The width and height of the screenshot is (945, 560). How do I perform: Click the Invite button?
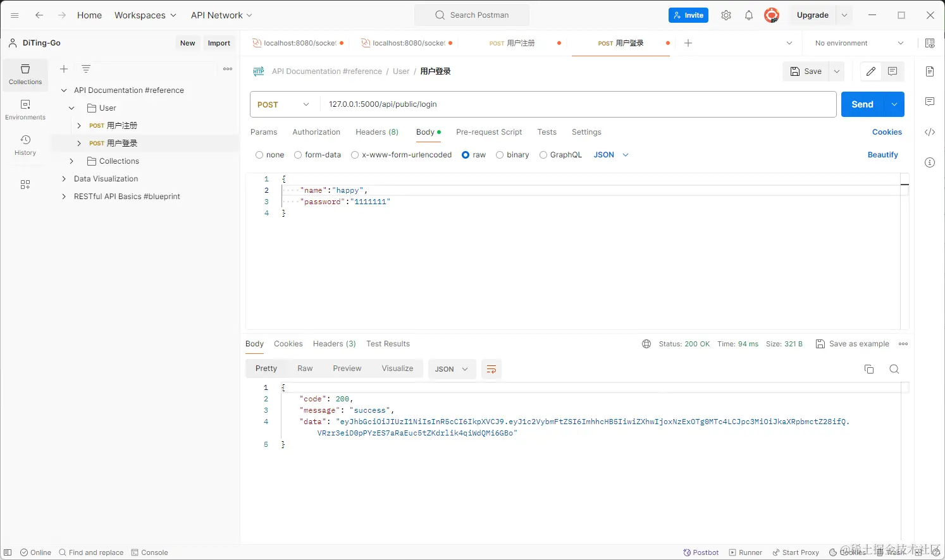[688, 15]
